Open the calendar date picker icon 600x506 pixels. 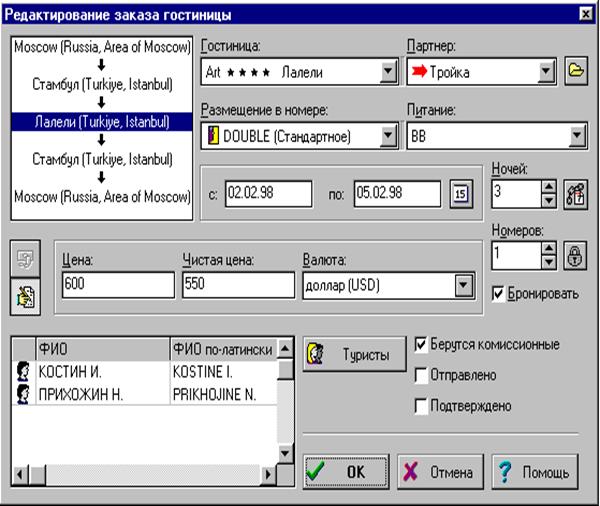click(x=459, y=193)
